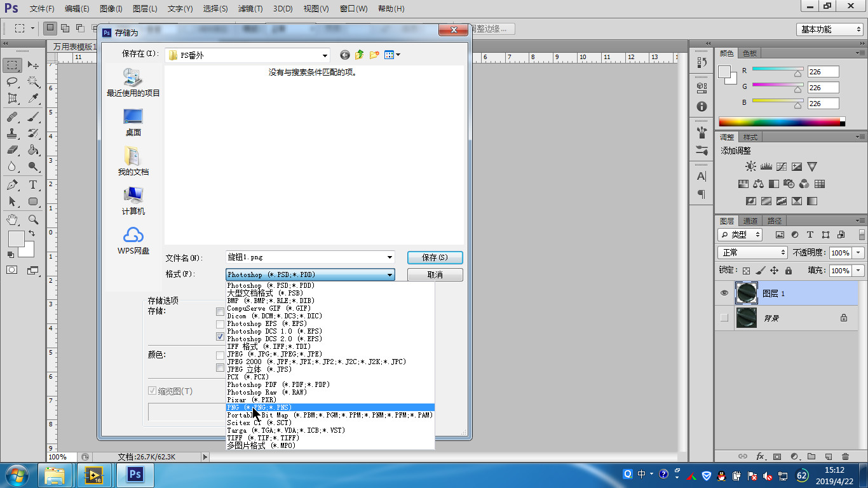Image resolution: width=868 pixels, height=488 pixels.
Task: Choose PNG (*.PNG;*.PNS) format
Action: tap(330, 407)
